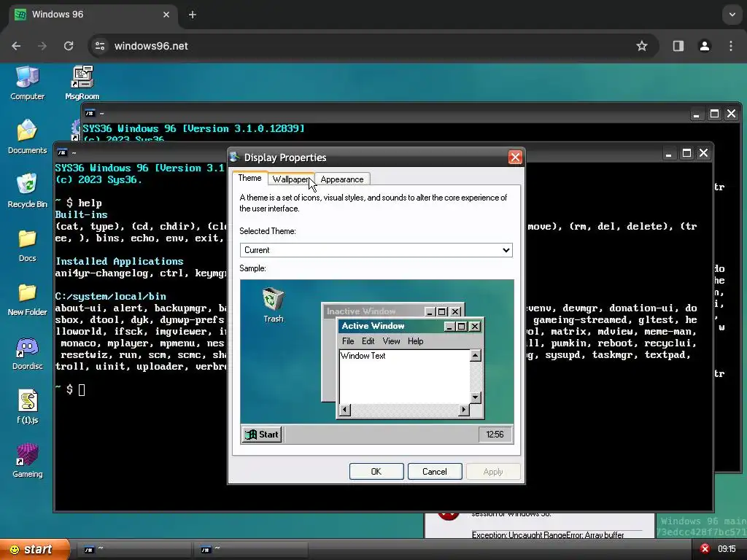This screenshot has width=747, height=560.
Task: Open the New Folder desktop icon
Action: coord(27,300)
